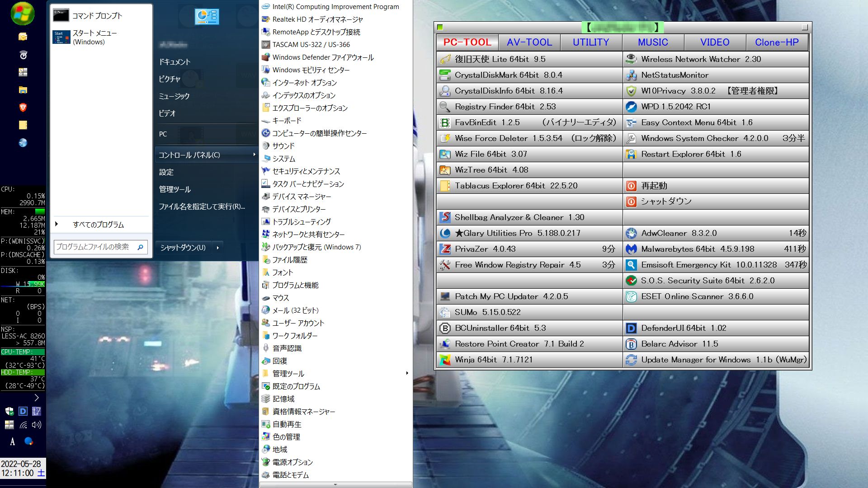Open Shellbag Analyzer & Cleaner icon
The image size is (868, 488).
click(445, 217)
